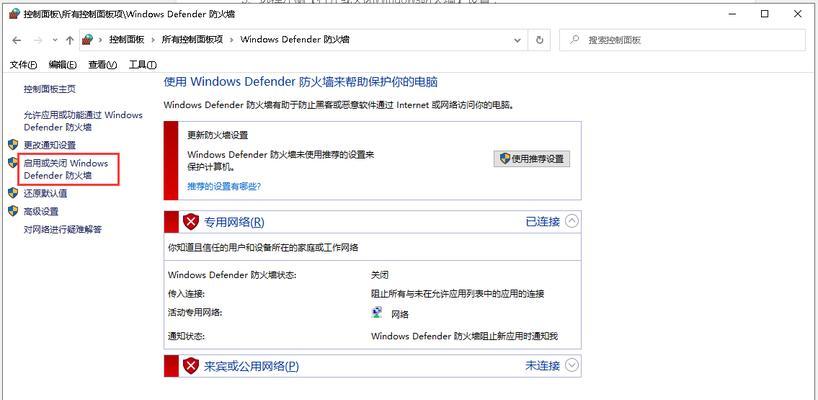This screenshot has width=818, height=400.
Task: Open 对网络进行疑难解答 link
Action: [63, 229]
